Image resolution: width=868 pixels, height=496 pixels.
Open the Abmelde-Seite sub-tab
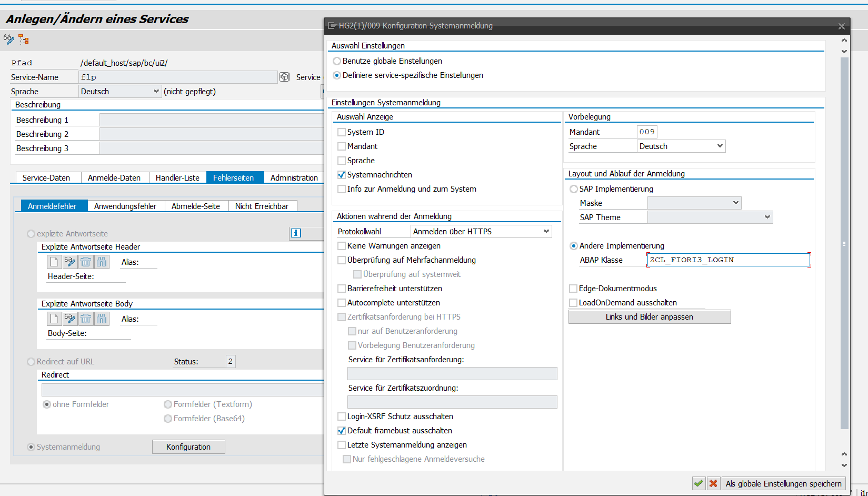tap(196, 206)
